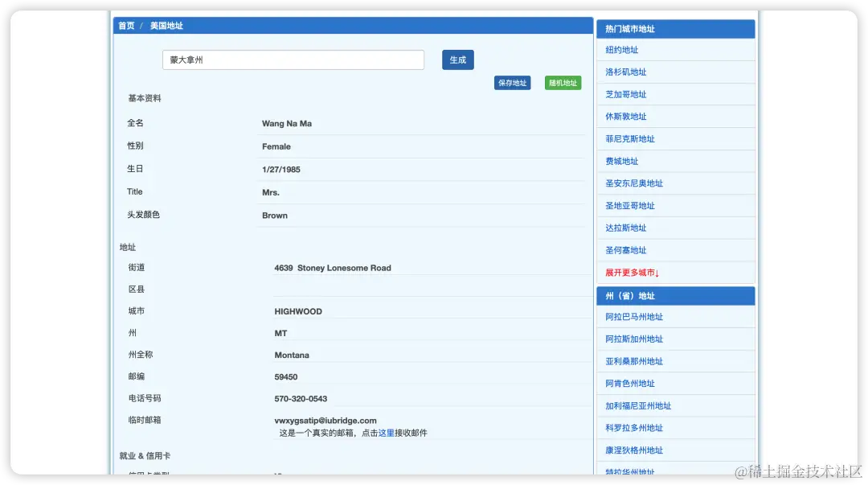Click the 生成 button

coord(458,60)
